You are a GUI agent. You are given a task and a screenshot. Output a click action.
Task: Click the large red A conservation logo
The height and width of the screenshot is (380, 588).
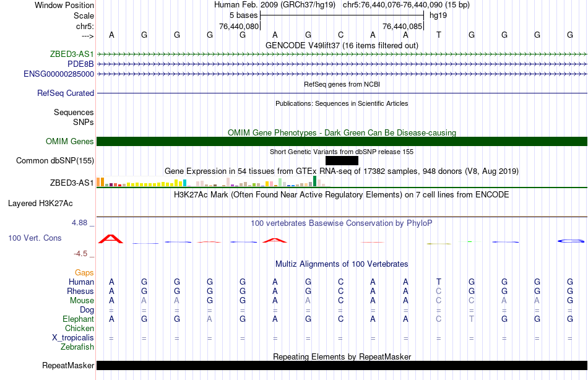[111, 239]
